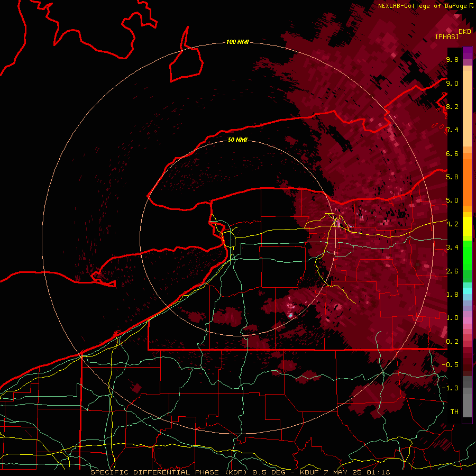Click the 4.2 value on color scale
This screenshot has width=476, height=476.
pyautogui.click(x=452, y=224)
